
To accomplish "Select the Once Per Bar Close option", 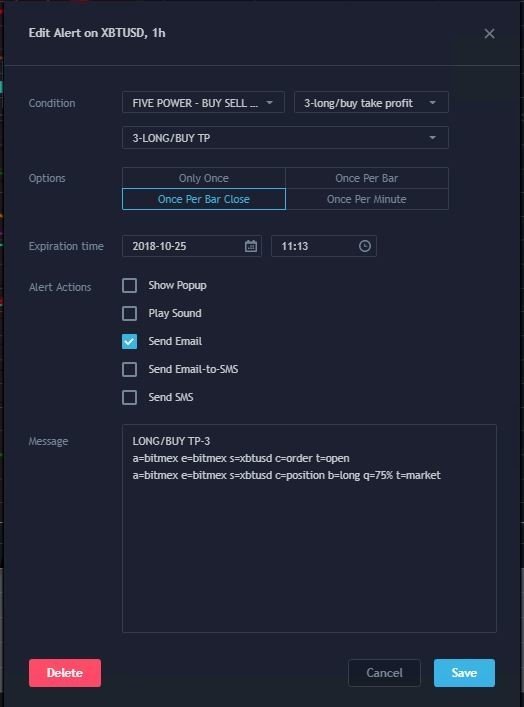I will [204, 199].
